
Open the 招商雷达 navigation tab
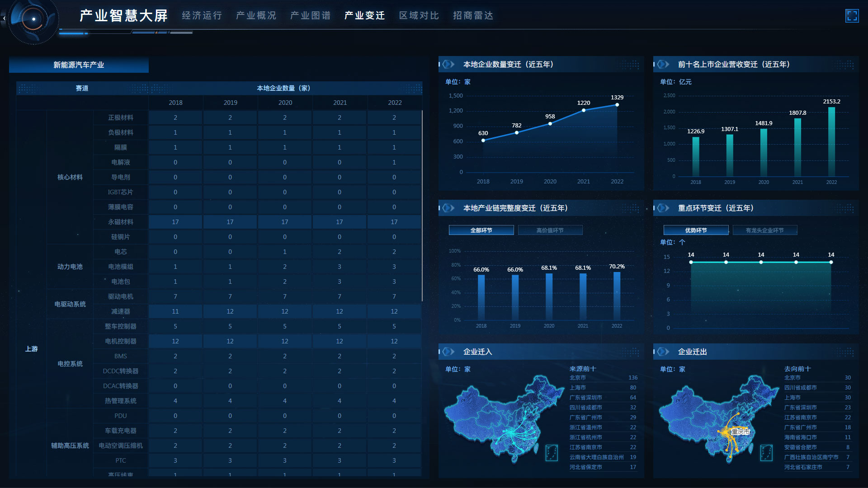click(473, 16)
